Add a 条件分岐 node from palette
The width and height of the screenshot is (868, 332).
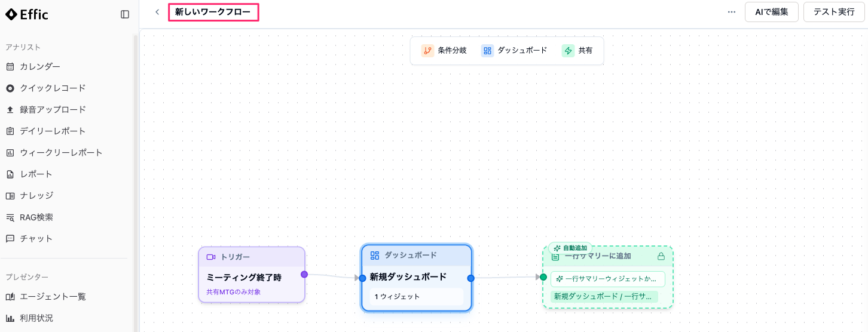[444, 51]
